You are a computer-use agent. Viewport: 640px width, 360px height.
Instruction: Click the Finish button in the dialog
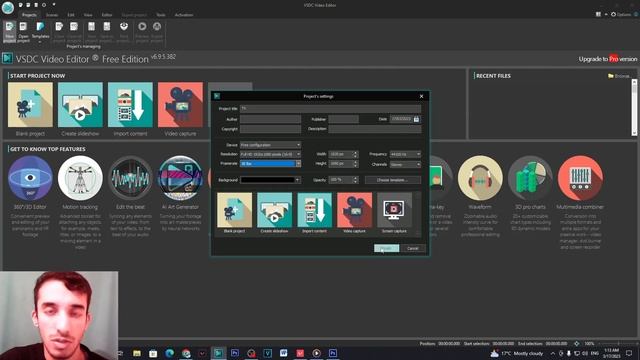[387, 248]
